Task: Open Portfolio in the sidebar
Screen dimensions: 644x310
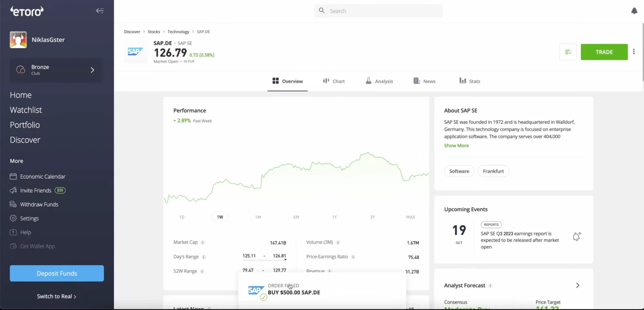Action: click(x=25, y=125)
